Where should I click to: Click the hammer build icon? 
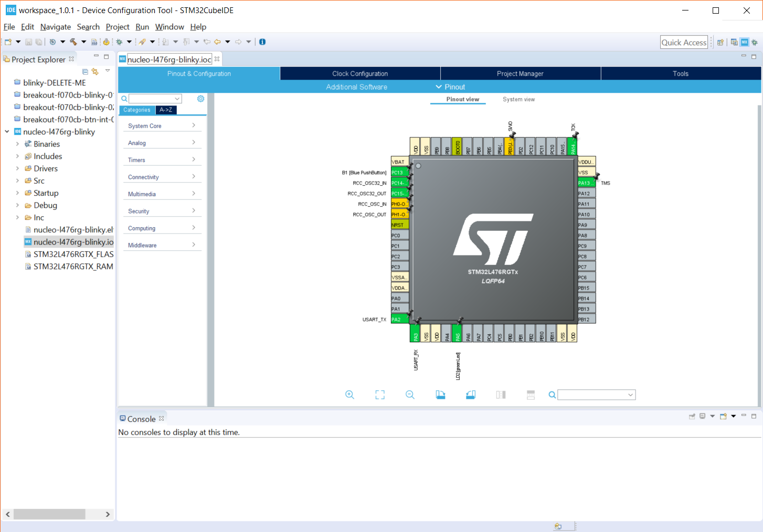(x=73, y=42)
